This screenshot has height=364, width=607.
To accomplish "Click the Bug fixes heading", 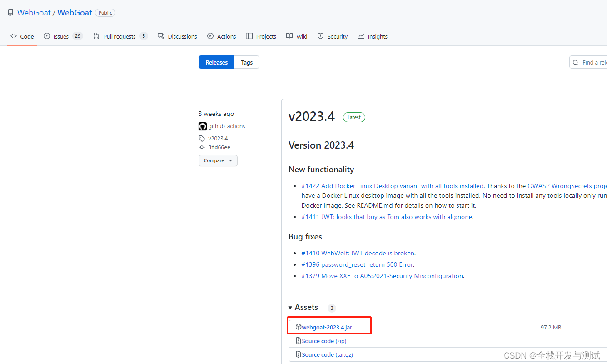I will pyautogui.click(x=305, y=236).
